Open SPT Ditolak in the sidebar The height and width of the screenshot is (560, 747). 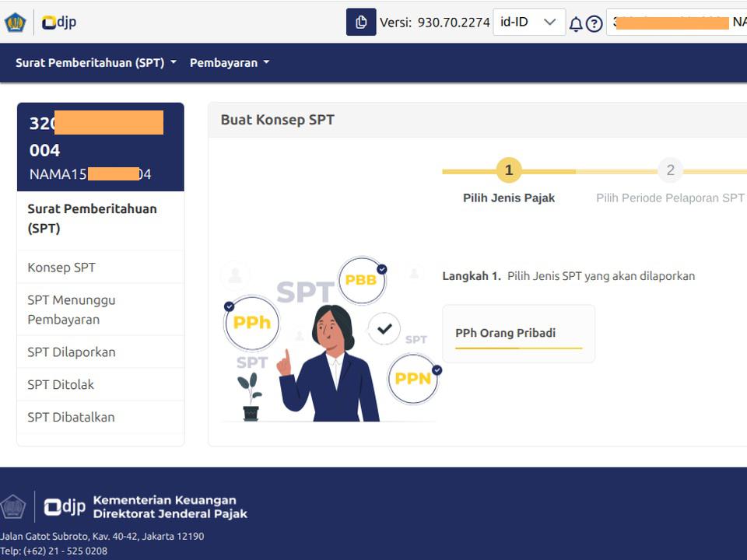(x=100, y=384)
